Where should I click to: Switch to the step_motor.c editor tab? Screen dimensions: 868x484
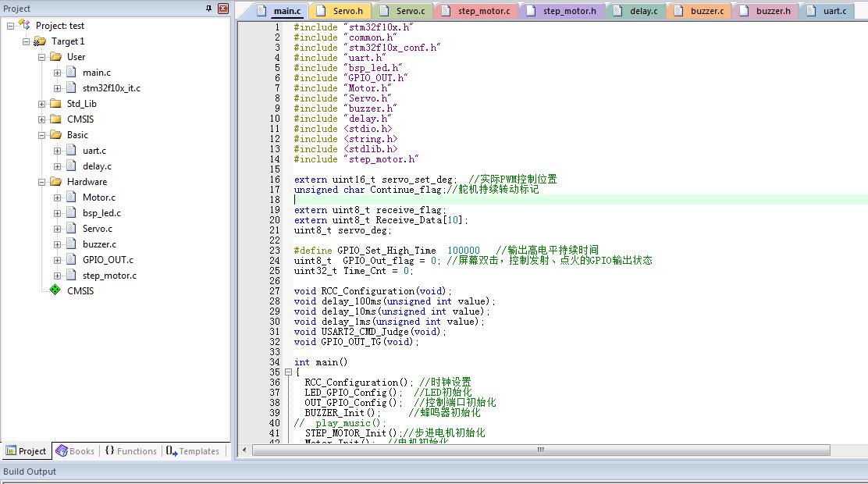[476, 10]
